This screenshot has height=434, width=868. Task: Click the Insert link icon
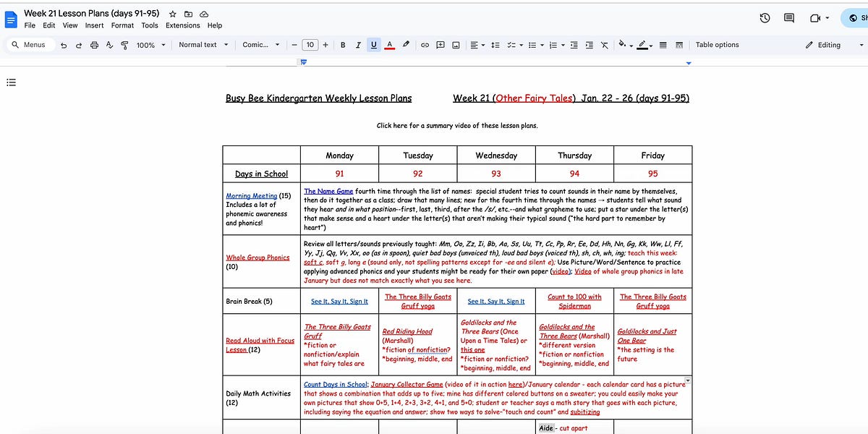pos(425,44)
